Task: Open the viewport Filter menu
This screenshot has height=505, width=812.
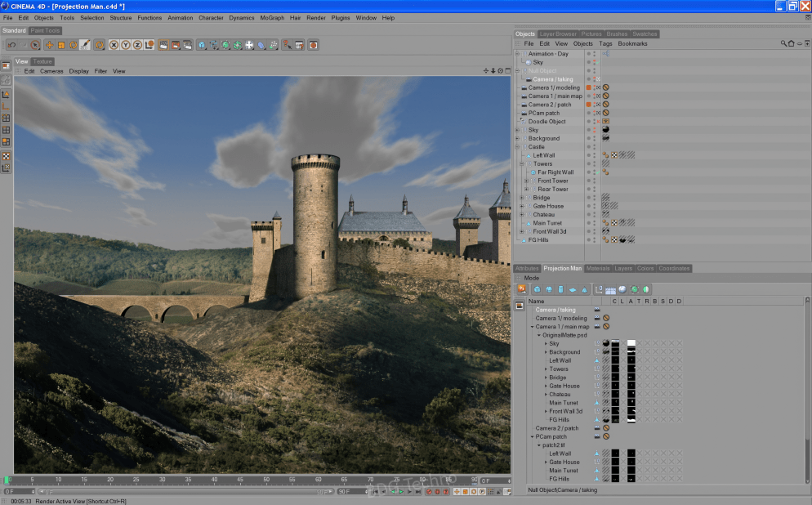Action: pos(100,71)
